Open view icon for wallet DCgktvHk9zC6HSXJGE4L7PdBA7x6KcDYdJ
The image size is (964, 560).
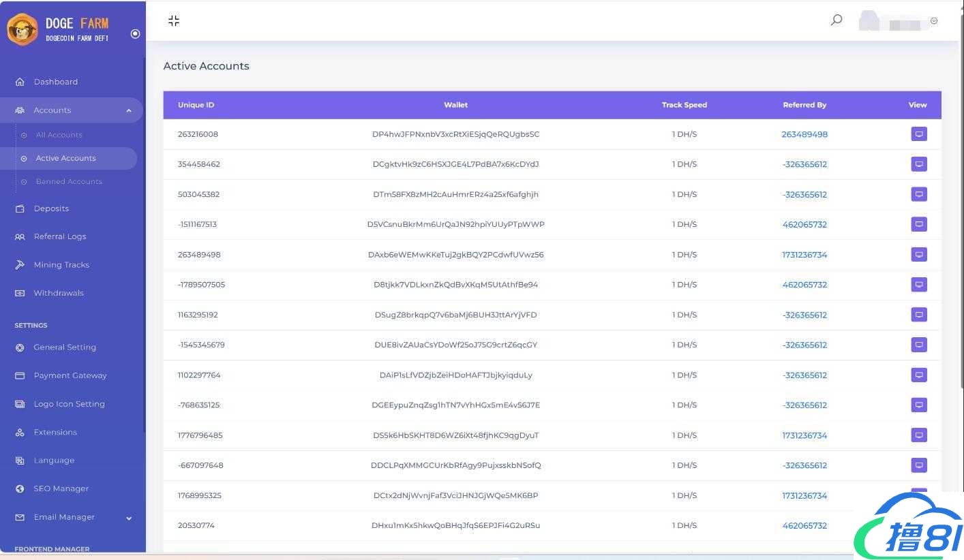(918, 164)
